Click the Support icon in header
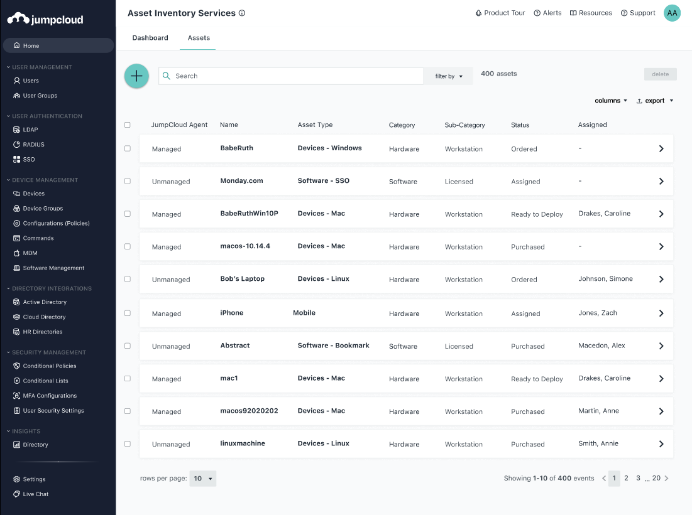This screenshot has height=515, width=692. pos(624,13)
